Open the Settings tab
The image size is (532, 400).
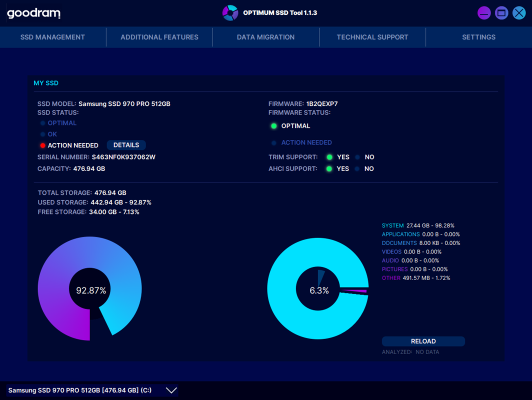pos(478,37)
